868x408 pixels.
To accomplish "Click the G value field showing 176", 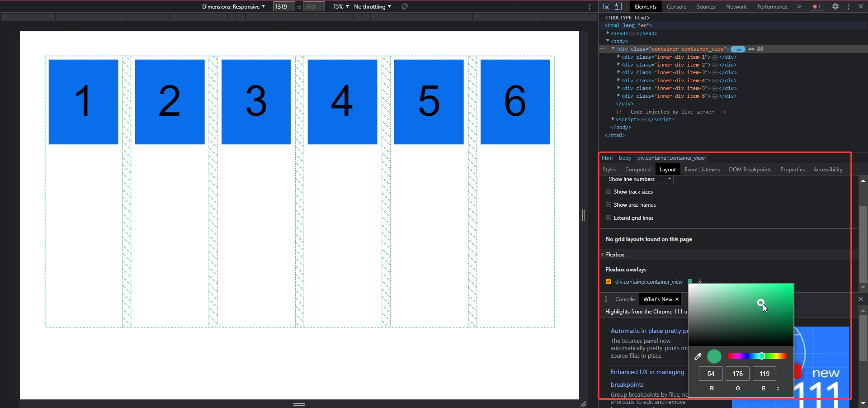I will coord(737,374).
